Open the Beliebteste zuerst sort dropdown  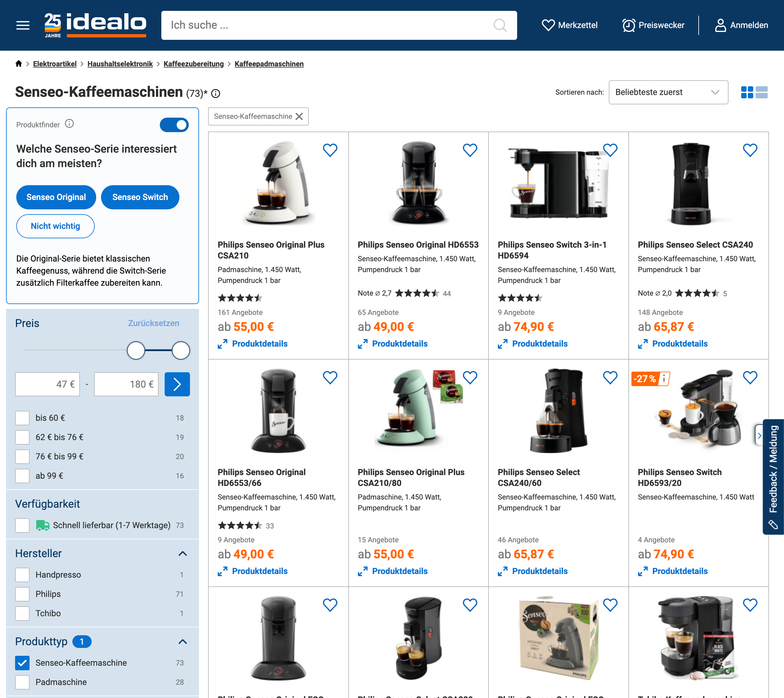(668, 92)
